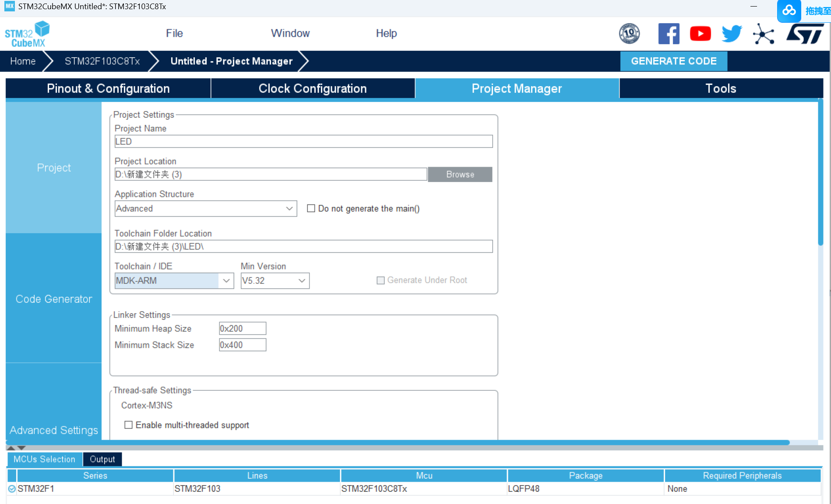Click the Cortex-M3NS label
The height and width of the screenshot is (504, 831).
[147, 406]
